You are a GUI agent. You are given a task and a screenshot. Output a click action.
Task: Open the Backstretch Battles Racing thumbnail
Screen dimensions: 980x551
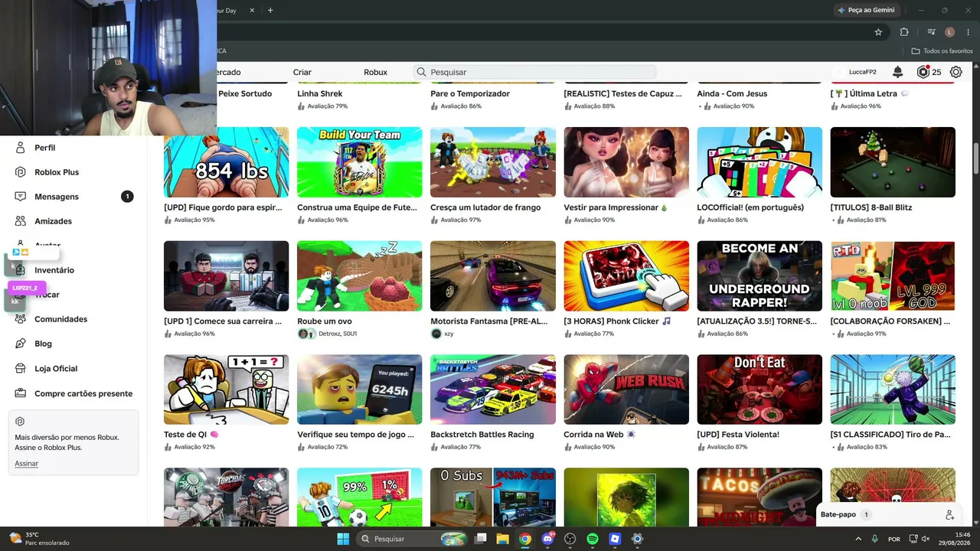click(493, 390)
